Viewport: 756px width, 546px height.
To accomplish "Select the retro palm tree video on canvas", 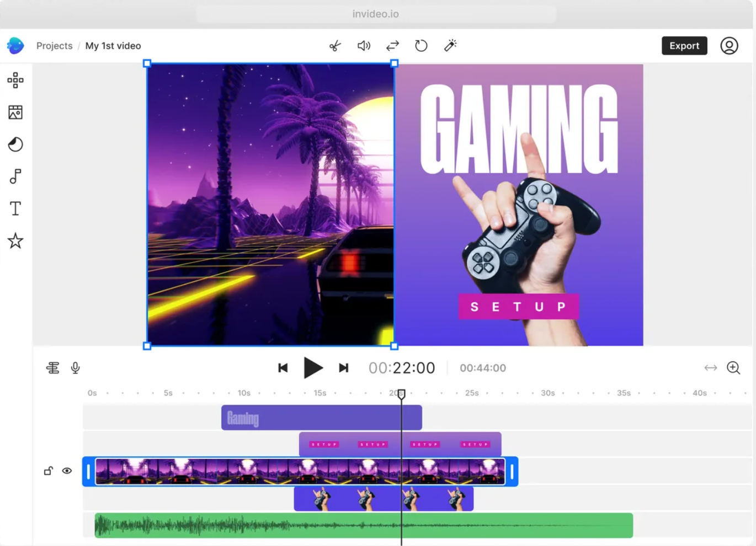I will [x=270, y=205].
